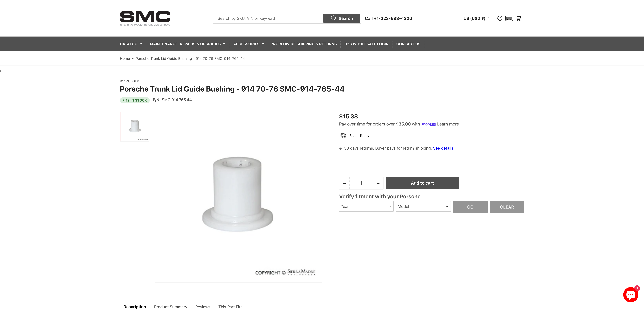Select the bushing product thumbnail

[x=135, y=127]
